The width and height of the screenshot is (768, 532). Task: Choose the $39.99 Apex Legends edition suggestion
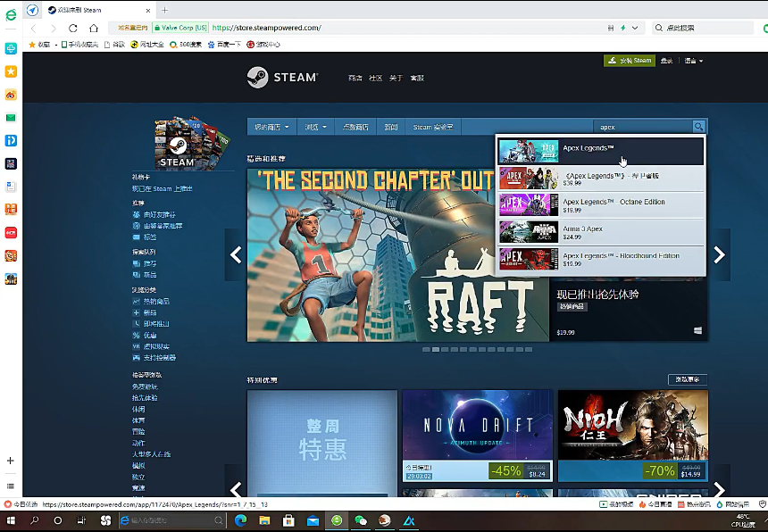click(601, 179)
